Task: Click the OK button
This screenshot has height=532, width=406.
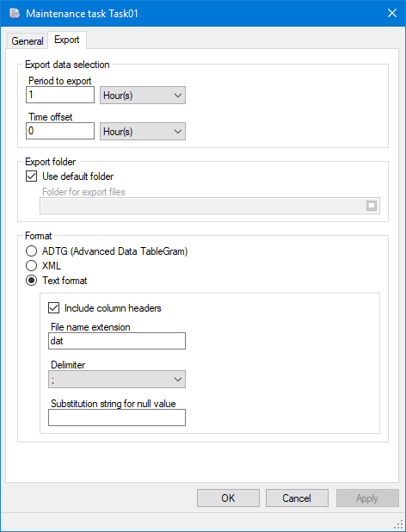Action: pos(228,498)
